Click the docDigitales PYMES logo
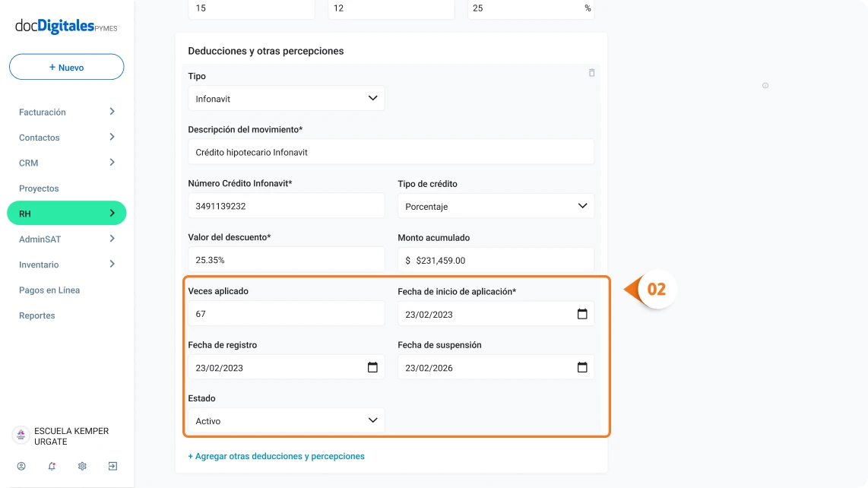Image resolution: width=868 pixels, height=488 pixels. click(x=66, y=26)
